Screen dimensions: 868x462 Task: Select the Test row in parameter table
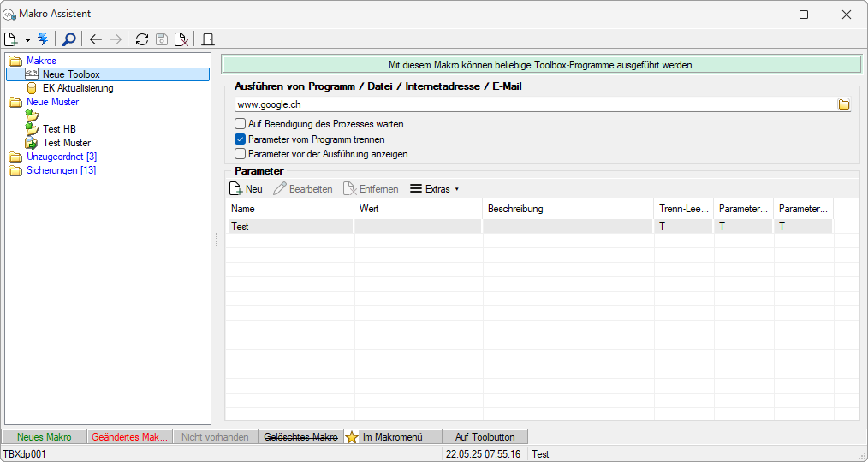[291, 227]
